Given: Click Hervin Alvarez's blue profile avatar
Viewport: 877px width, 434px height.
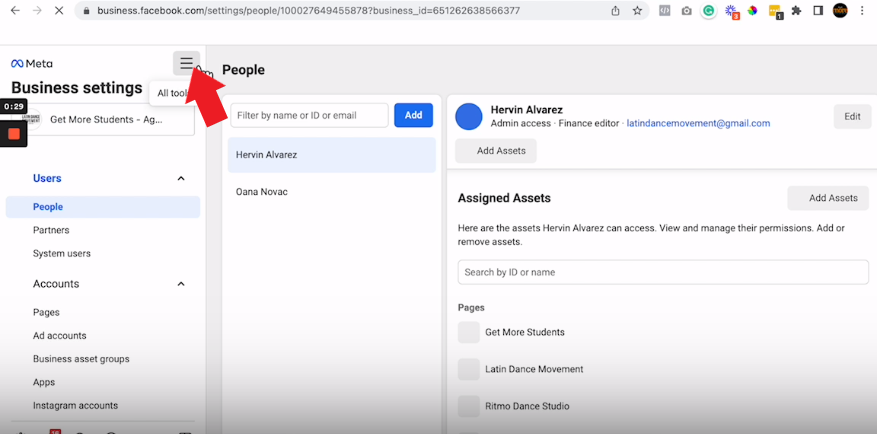Looking at the screenshot, I should click(469, 116).
